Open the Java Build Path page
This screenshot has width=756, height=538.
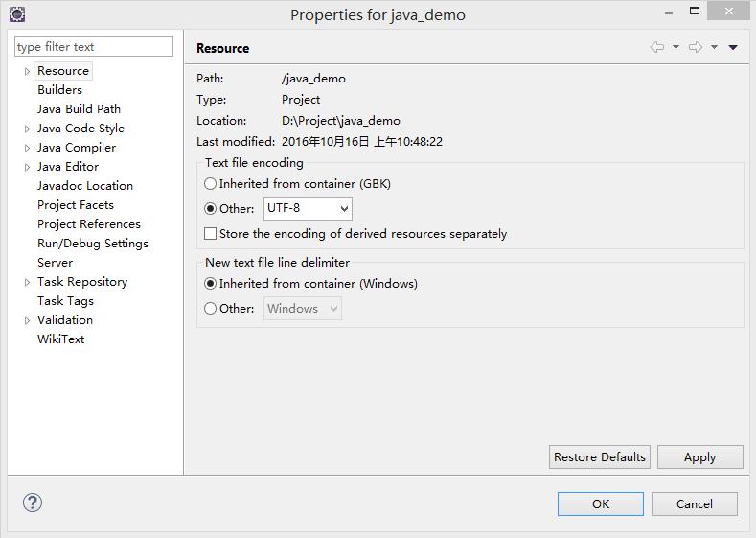tap(79, 109)
